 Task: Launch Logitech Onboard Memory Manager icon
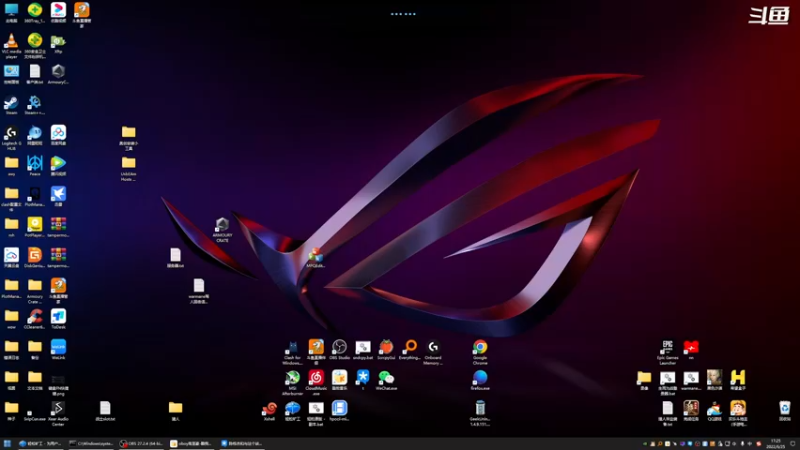coord(433,347)
